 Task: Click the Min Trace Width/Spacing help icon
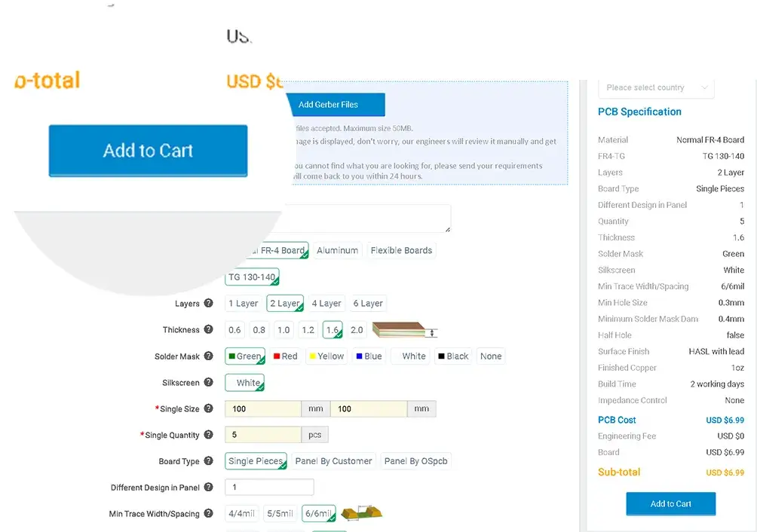(x=208, y=514)
